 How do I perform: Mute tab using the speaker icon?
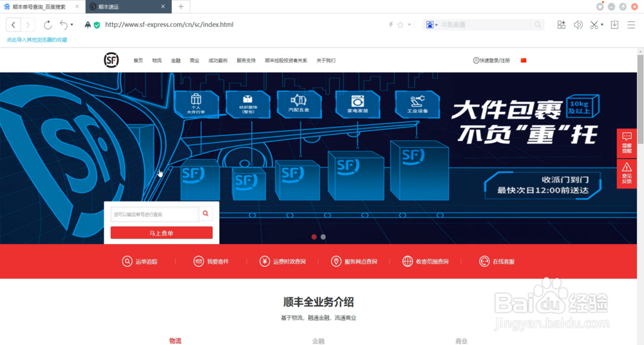(x=578, y=24)
